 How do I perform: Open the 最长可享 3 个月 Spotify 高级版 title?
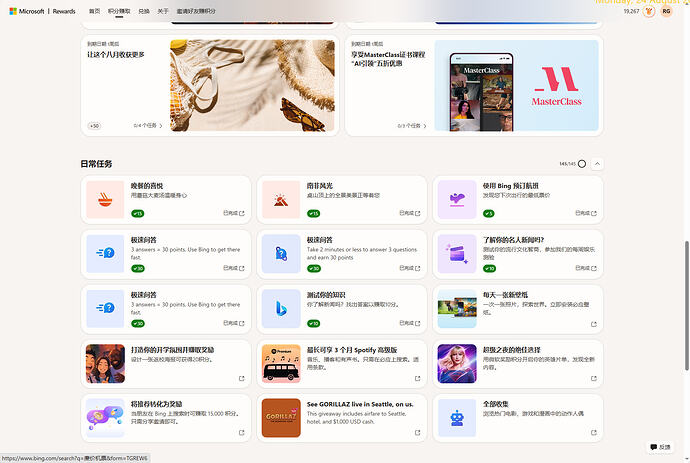pyautogui.click(x=352, y=350)
